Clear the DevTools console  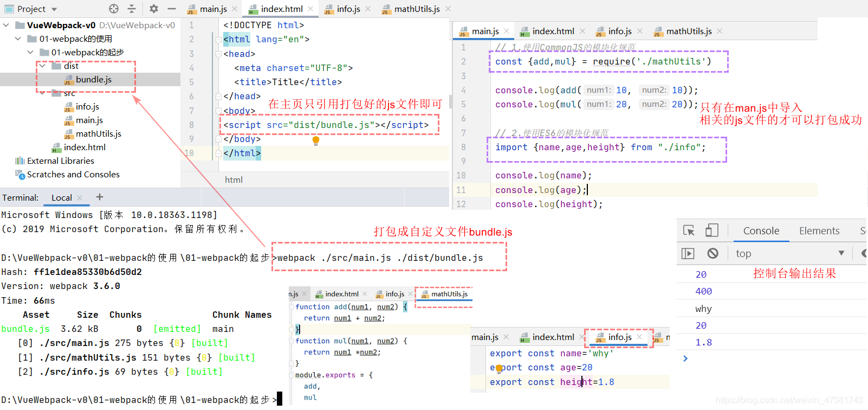coord(713,253)
